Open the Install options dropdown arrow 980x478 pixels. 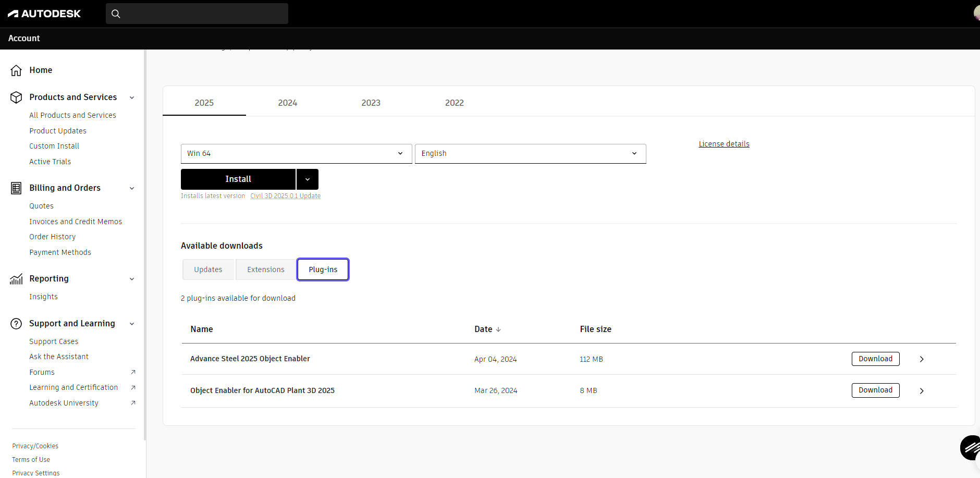click(308, 179)
